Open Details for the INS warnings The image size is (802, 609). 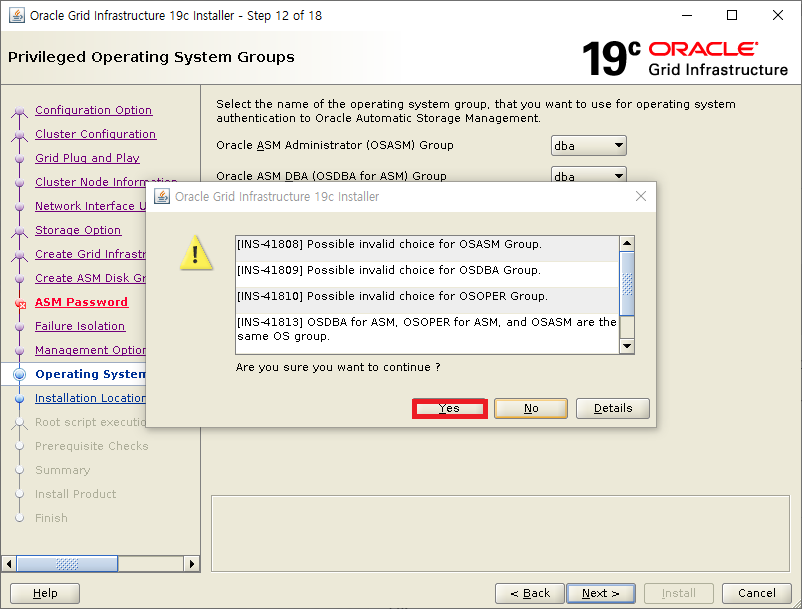tap(613, 409)
